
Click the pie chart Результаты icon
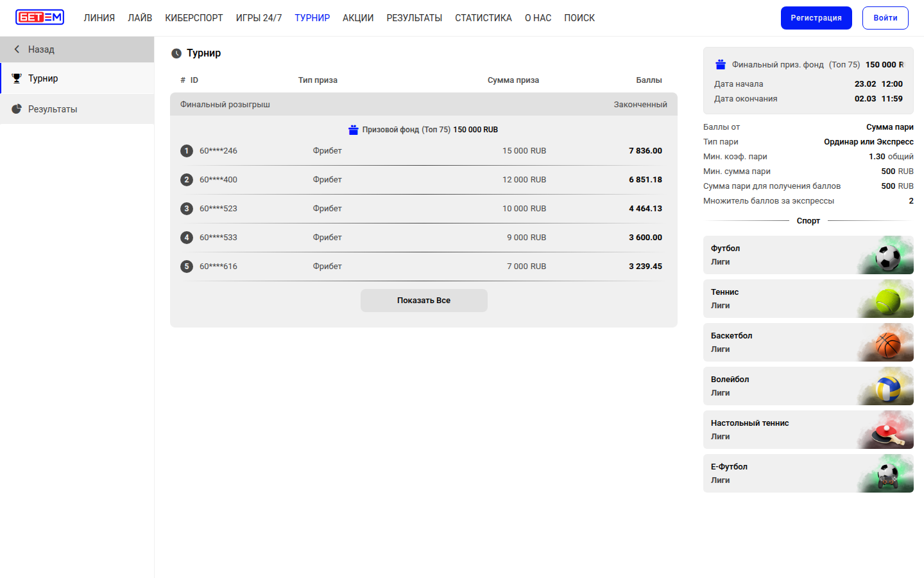coord(17,109)
